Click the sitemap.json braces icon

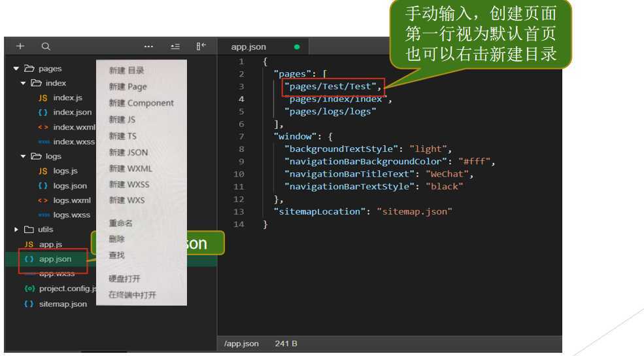[x=29, y=304]
